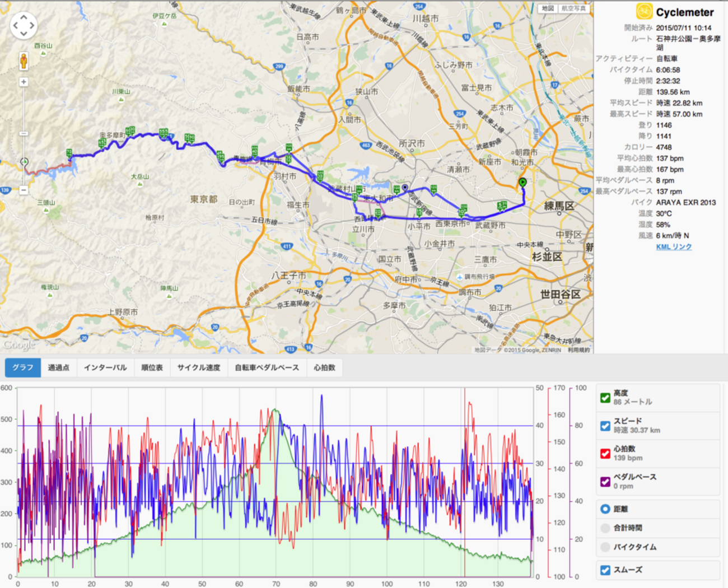Open the 自転車ペダルベース tab
The height and width of the screenshot is (588, 728).
pos(267,368)
